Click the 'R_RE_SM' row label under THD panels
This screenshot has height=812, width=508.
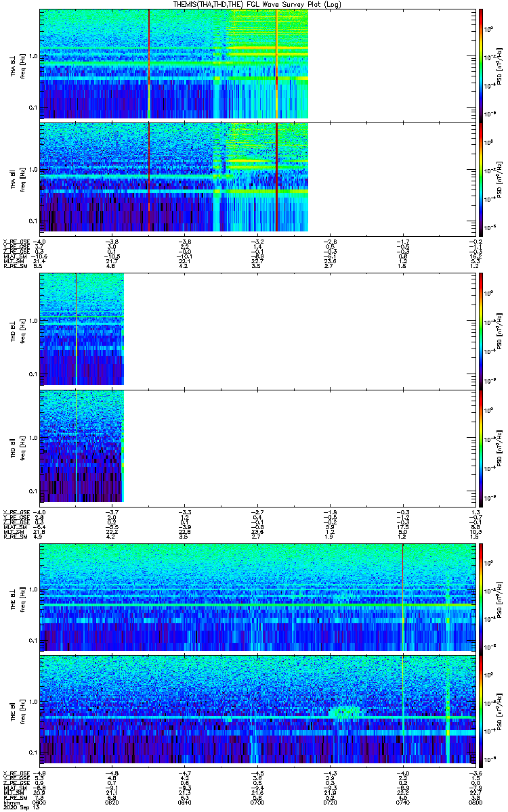pyautogui.click(x=14, y=537)
